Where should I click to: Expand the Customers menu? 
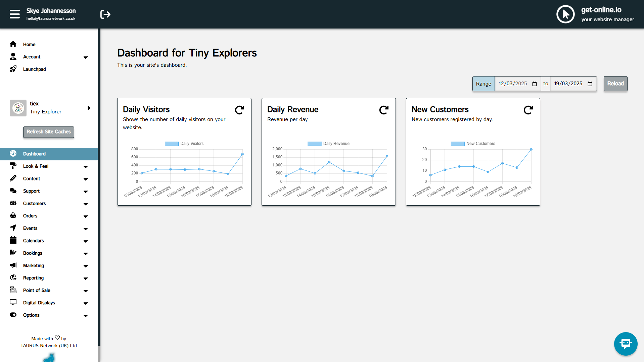(x=86, y=204)
